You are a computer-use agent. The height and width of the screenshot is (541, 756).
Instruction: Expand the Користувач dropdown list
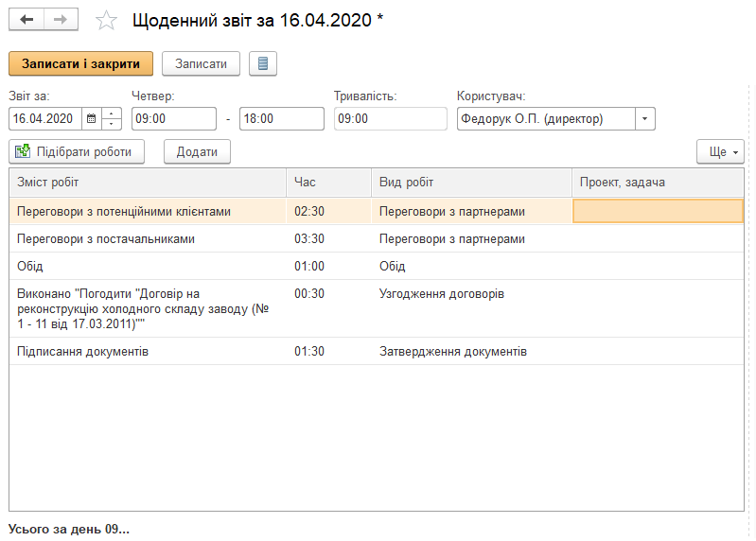point(644,118)
